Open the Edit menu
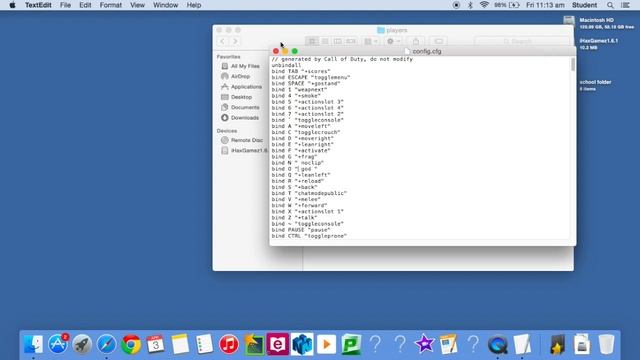Image resolution: width=640 pixels, height=360 pixels. (x=85, y=5)
